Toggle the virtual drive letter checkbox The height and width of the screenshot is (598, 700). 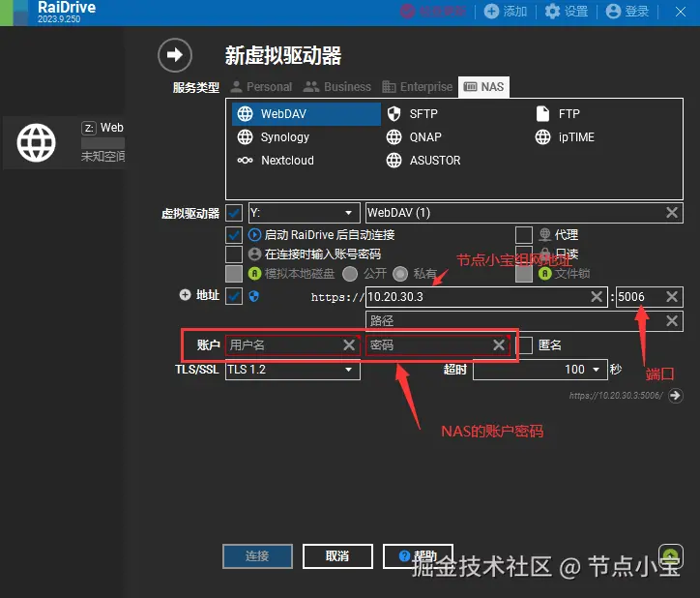(x=234, y=213)
